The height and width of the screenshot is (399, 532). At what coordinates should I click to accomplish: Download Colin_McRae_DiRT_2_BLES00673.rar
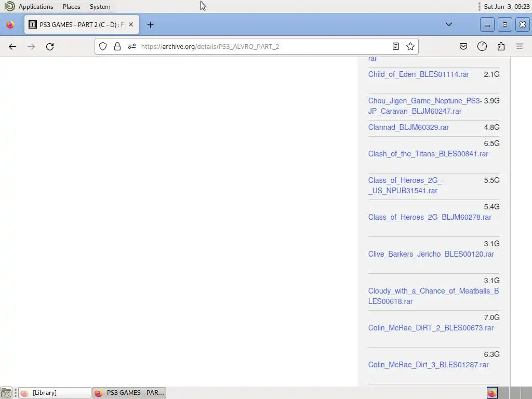coord(431,328)
